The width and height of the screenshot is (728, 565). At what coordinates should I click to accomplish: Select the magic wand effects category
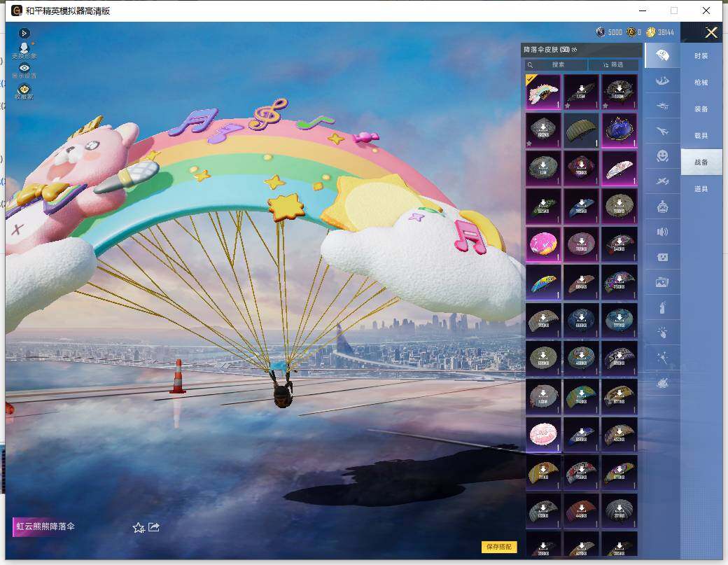[662, 358]
